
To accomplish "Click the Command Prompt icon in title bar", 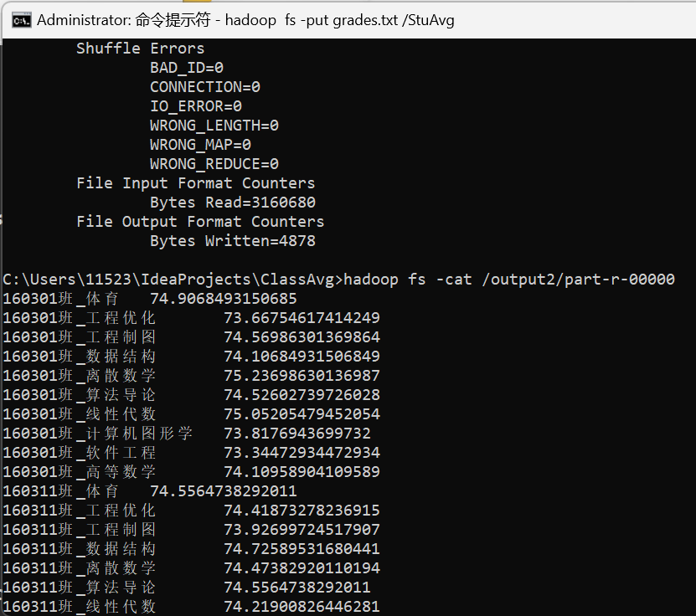I will (21, 20).
